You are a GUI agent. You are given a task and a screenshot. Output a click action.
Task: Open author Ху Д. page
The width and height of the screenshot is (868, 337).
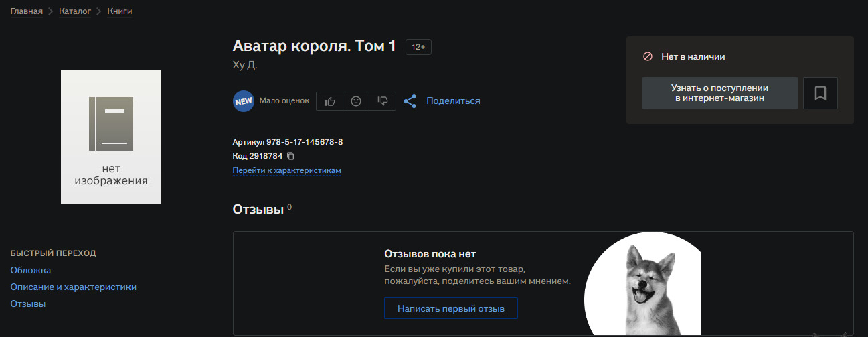click(x=244, y=65)
